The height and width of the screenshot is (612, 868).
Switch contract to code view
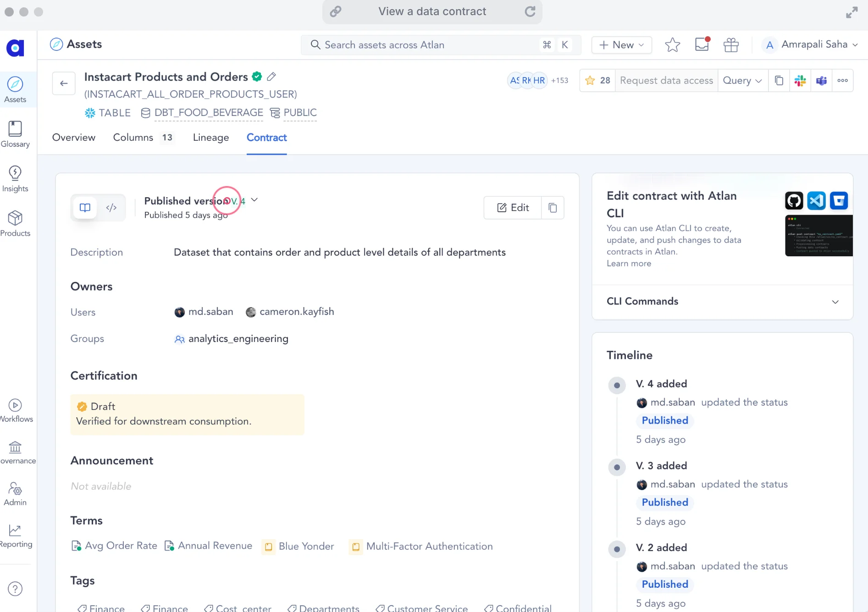coord(111,207)
